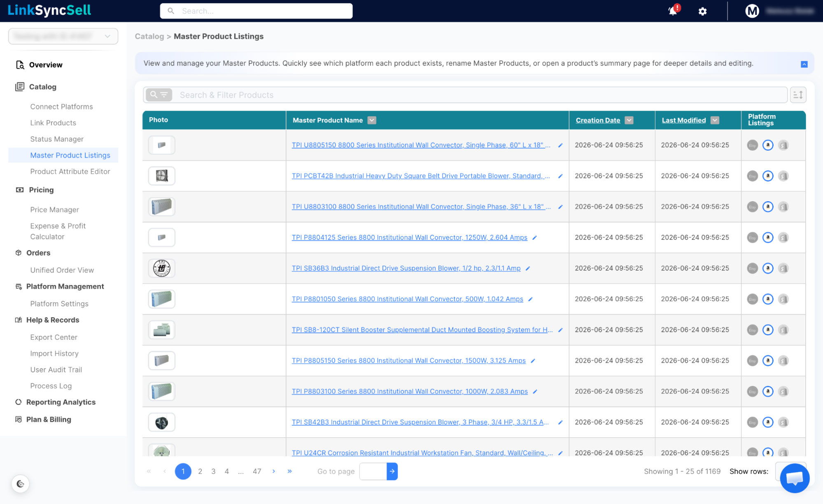Select Product Attribute Editor

coord(70,172)
